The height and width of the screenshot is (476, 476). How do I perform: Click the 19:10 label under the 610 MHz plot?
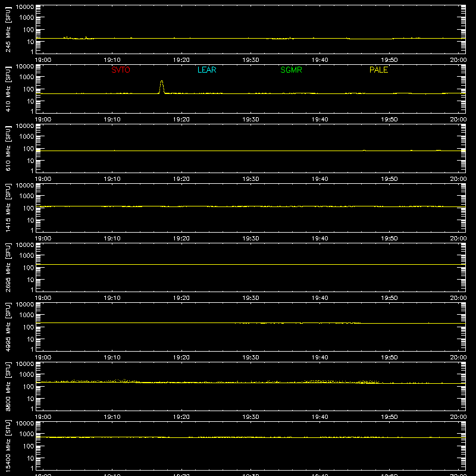(112, 179)
